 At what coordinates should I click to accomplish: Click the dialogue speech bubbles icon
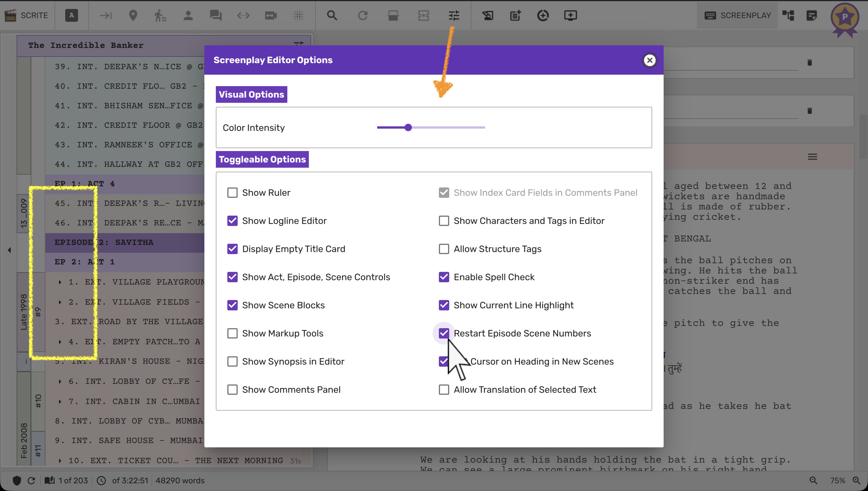(215, 16)
